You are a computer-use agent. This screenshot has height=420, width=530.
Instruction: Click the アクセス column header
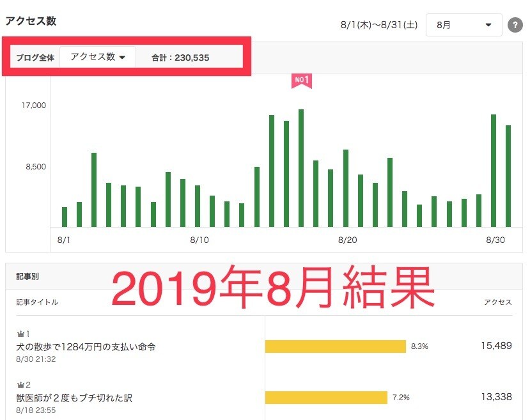pyautogui.click(x=497, y=302)
